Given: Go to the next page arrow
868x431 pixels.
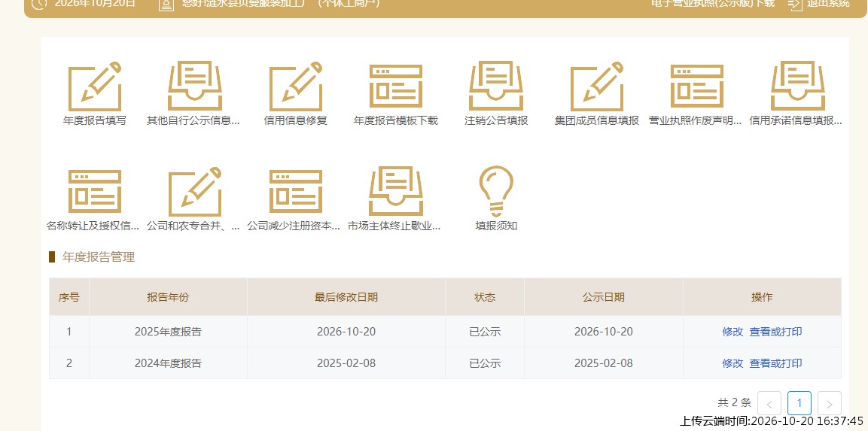Looking at the screenshot, I should point(830,403).
